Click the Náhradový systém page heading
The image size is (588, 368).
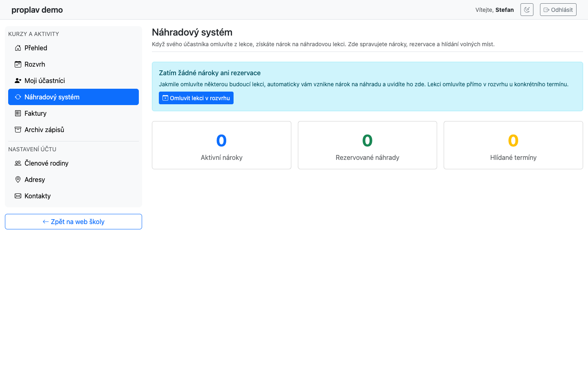pyautogui.click(x=192, y=32)
